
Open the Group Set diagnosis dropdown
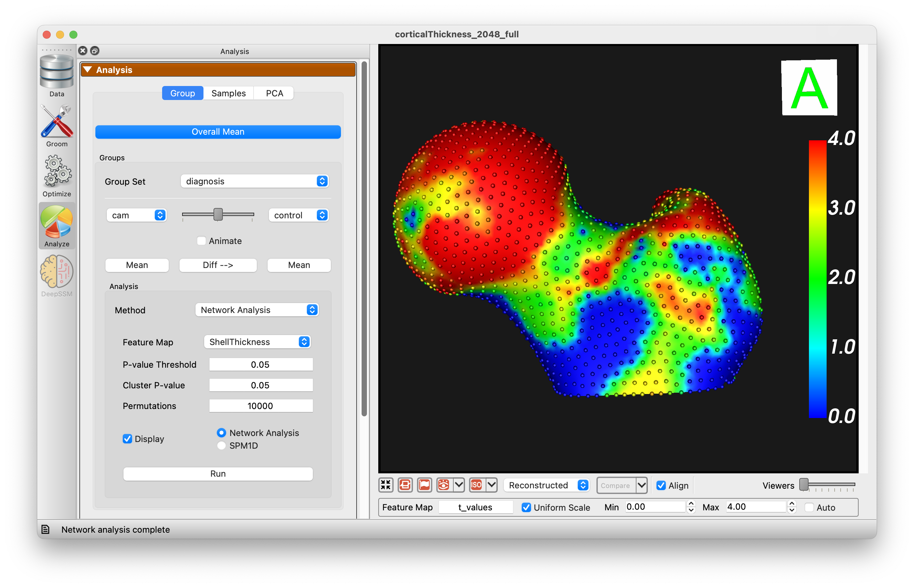click(255, 181)
